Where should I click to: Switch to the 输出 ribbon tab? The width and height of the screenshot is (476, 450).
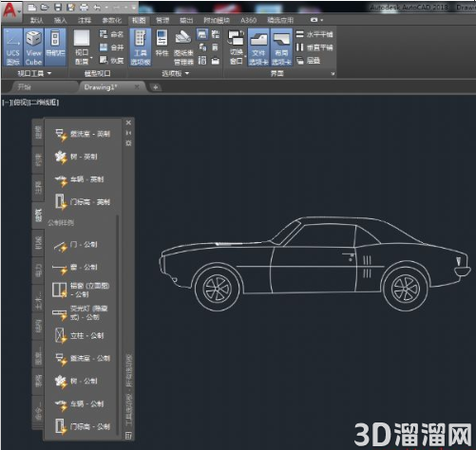(186, 21)
